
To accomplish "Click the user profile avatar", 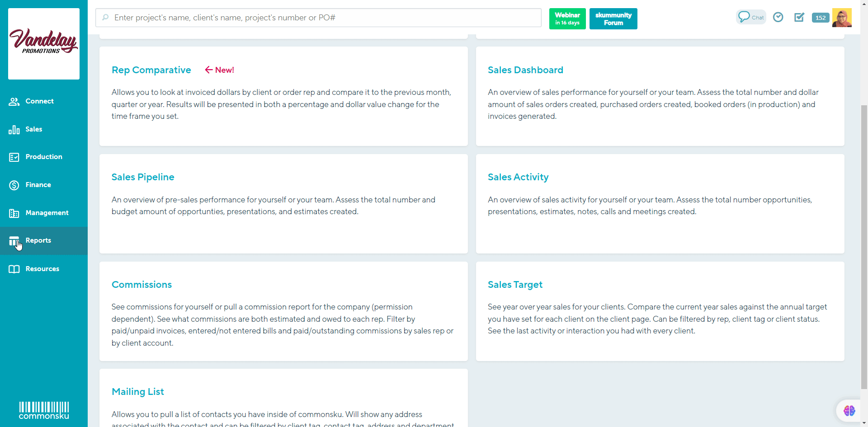I will (842, 18).
